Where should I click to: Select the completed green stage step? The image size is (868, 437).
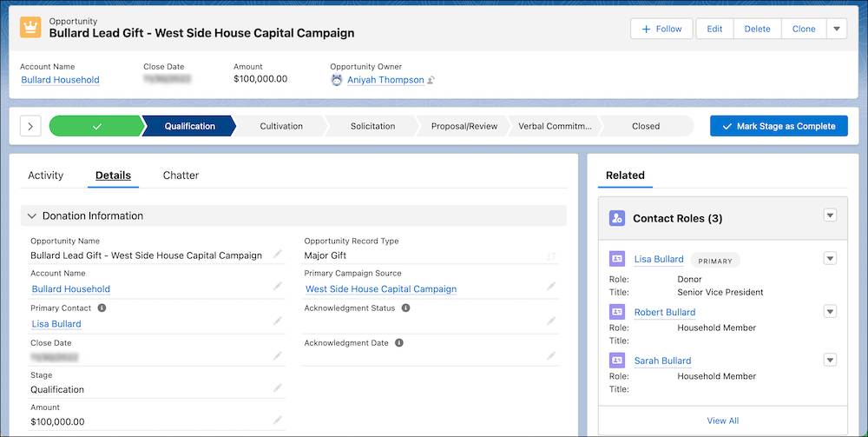tap(97, 126)
